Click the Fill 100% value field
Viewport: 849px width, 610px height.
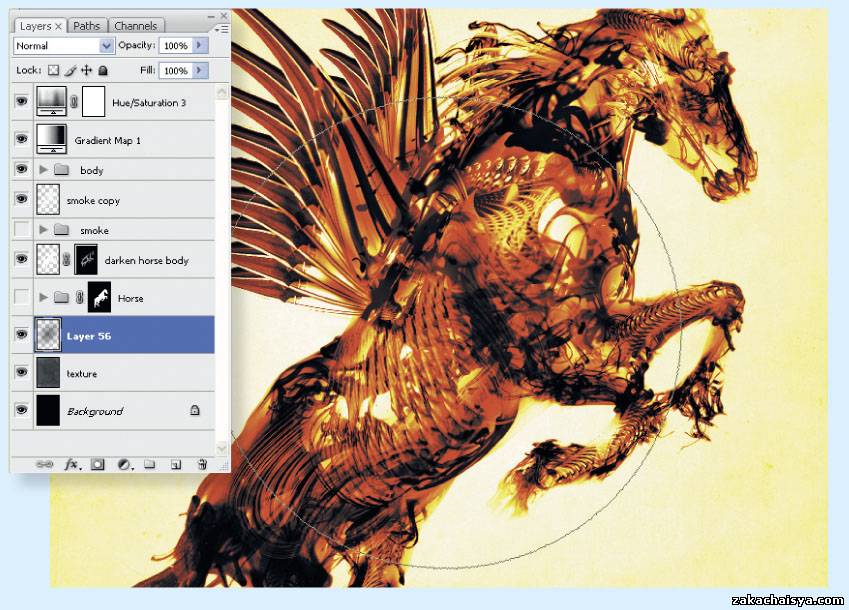point(176,70)
